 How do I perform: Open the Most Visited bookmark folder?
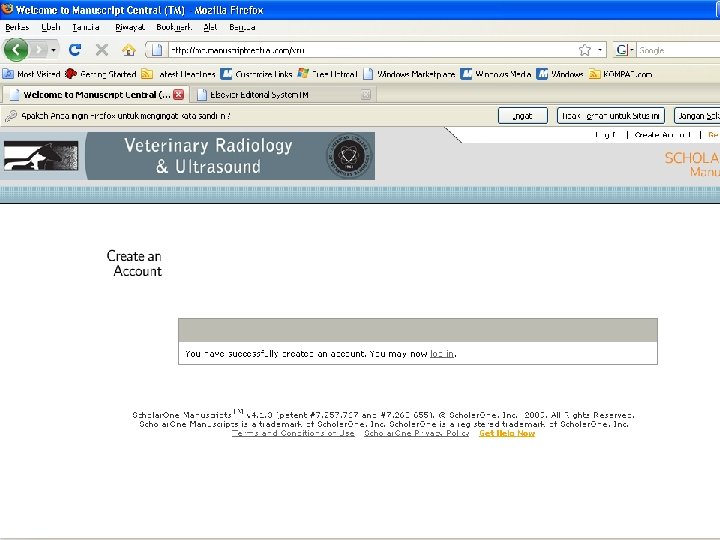coord(31,74)
